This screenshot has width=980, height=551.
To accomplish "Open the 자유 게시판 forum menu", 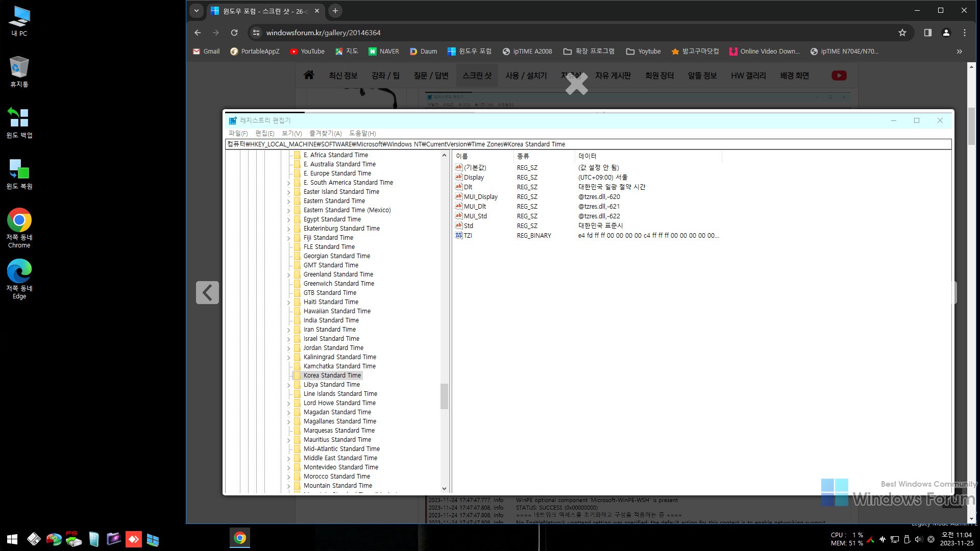I will pos(613,76).
